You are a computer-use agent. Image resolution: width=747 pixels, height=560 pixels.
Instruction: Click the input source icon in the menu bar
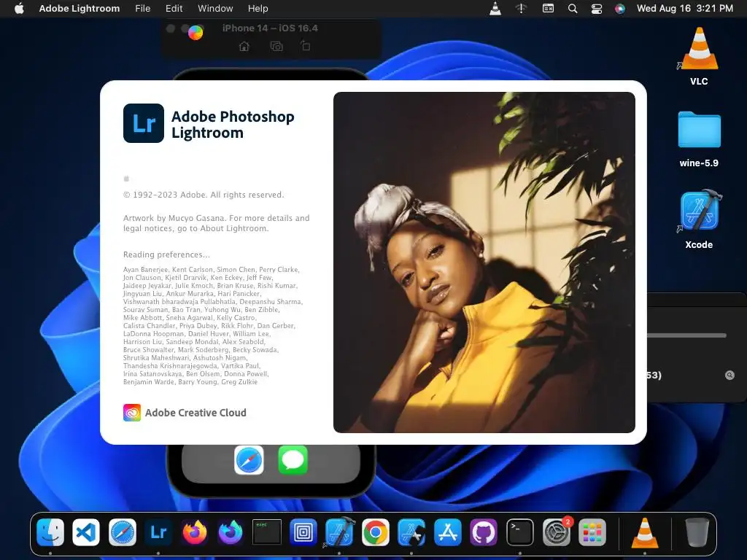point(548,8)
